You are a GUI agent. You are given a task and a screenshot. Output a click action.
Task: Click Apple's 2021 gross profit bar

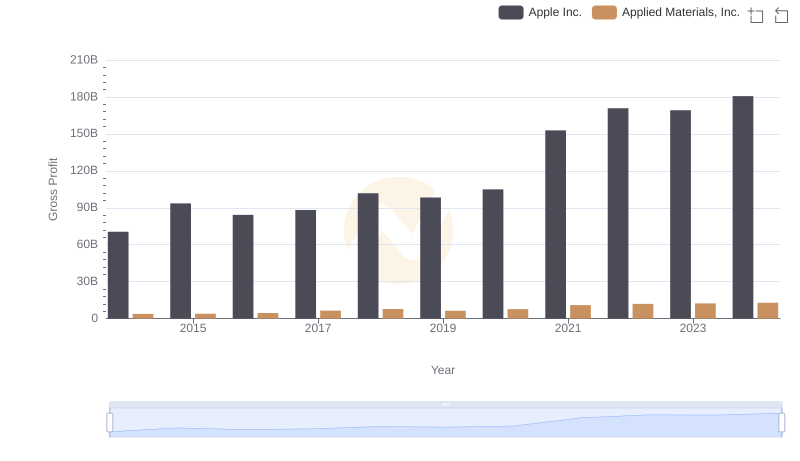[x=556, y=224]
